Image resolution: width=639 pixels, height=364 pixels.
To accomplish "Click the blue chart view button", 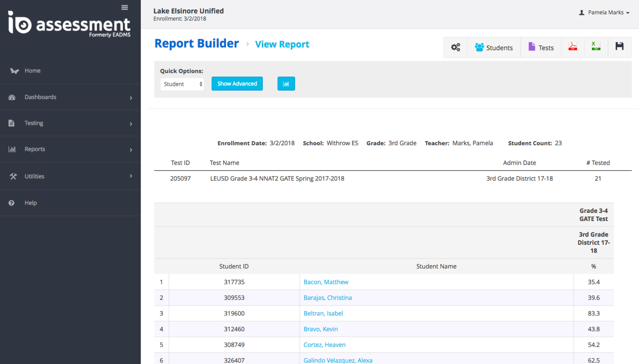I will [x=286, y=84].
